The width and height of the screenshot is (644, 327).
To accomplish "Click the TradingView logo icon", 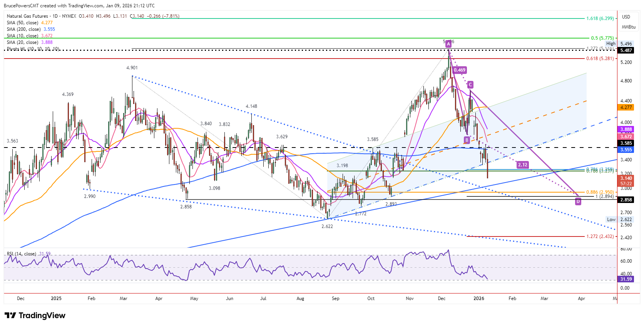I will point(10,315).
